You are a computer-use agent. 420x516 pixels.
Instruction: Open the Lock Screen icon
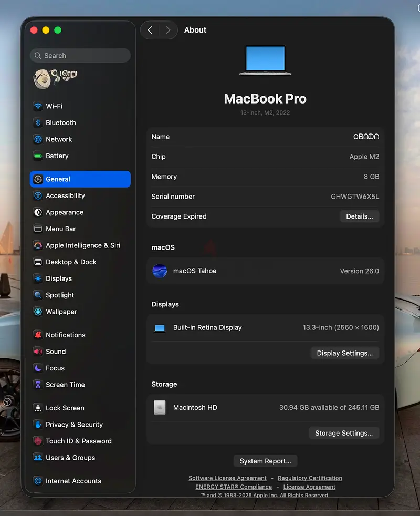click(38, 408)
